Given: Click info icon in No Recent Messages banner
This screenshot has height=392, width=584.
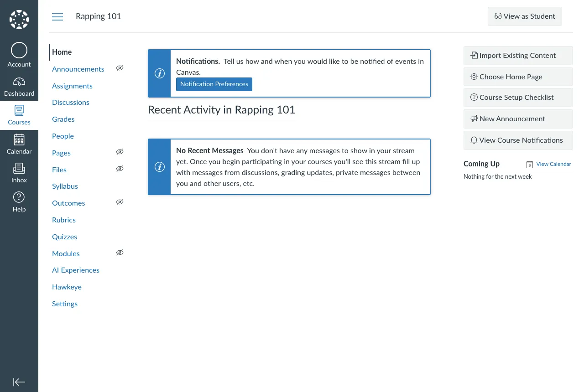Looking at the screenshot, I should [x=159, y=167].
